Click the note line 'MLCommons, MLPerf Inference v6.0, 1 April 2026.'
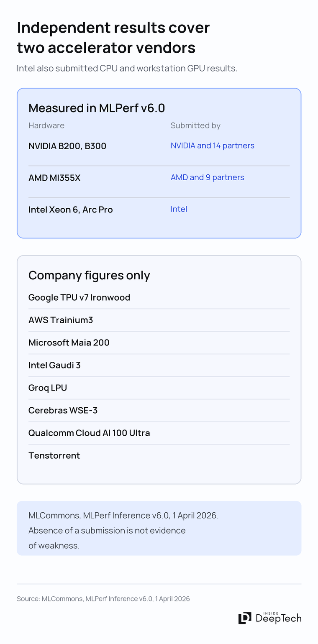The height and width of the screenshot is (644, 318). coord(123,515)
